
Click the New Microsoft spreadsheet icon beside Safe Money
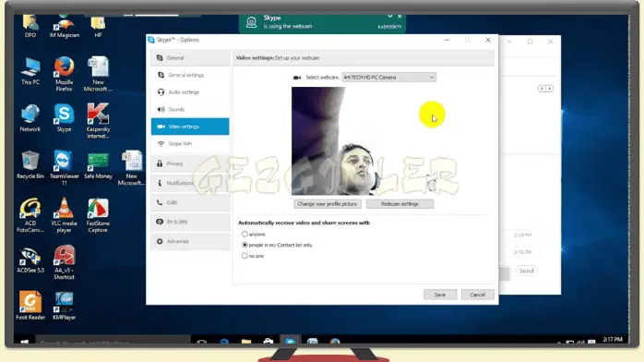[131, 168]
